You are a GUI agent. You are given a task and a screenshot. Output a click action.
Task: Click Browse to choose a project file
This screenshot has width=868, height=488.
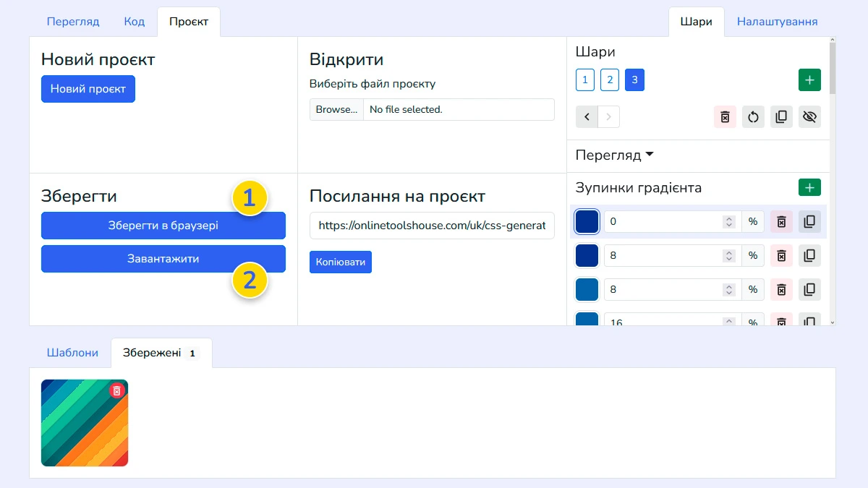pos(336,109)
